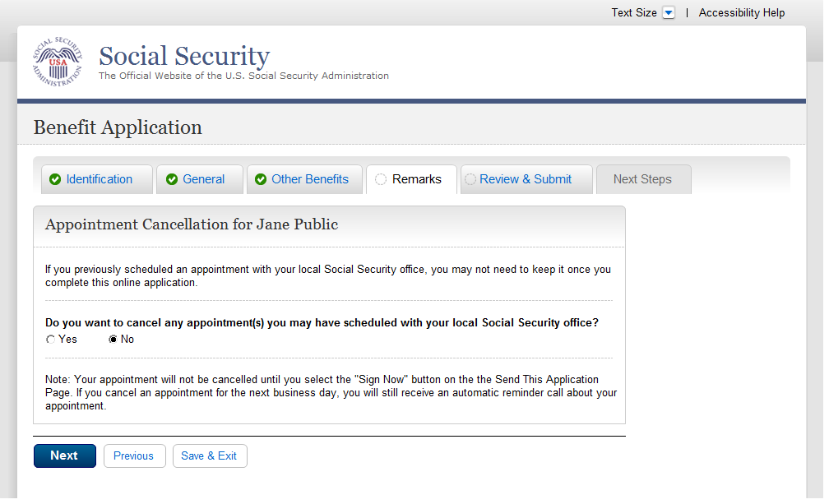829x504 pixels.
Task: Click the Social Security Administration seal logo
Action: click(x=58, y=62)
